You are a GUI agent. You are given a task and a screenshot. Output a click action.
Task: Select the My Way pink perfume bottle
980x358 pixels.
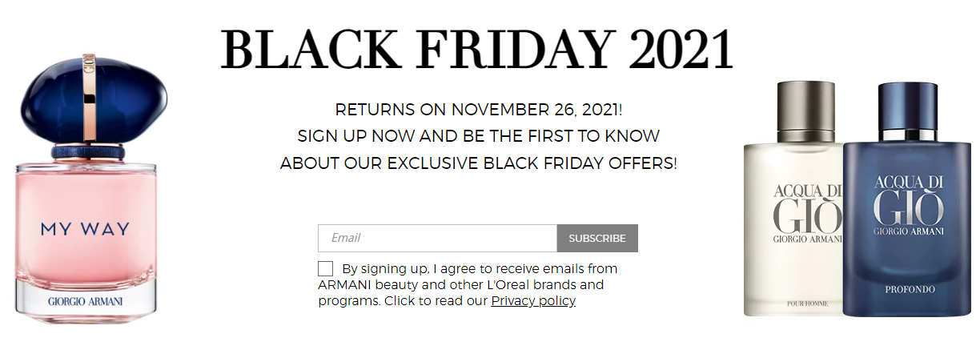[85, 182]
